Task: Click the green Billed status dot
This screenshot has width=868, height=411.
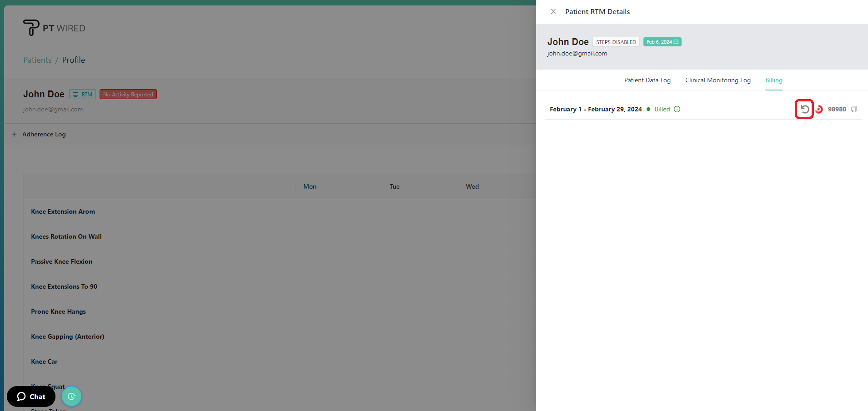Action: 648,109
